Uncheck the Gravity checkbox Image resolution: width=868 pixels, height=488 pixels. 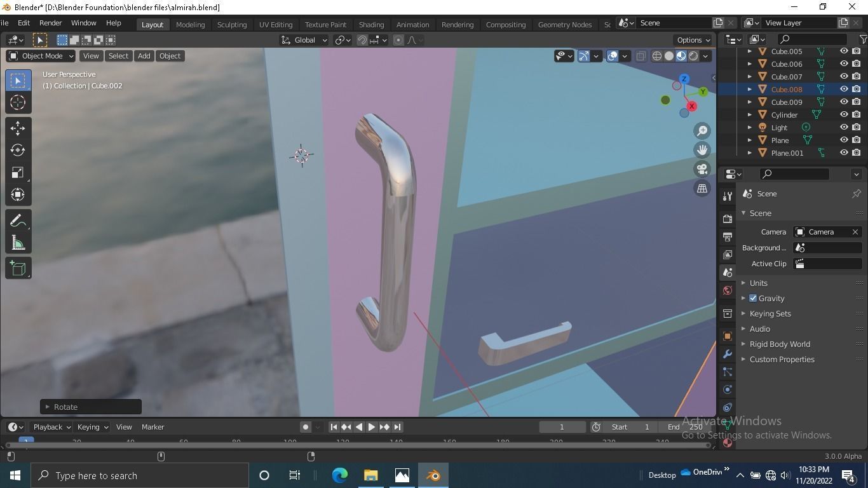[x=753, y=298]
